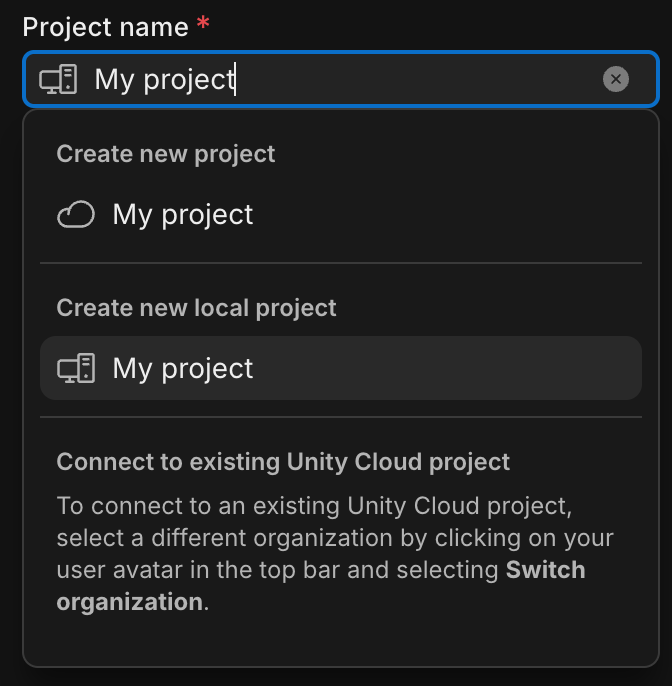
Task: Click the cloud icon beside My project
Action: pos(76,214)
